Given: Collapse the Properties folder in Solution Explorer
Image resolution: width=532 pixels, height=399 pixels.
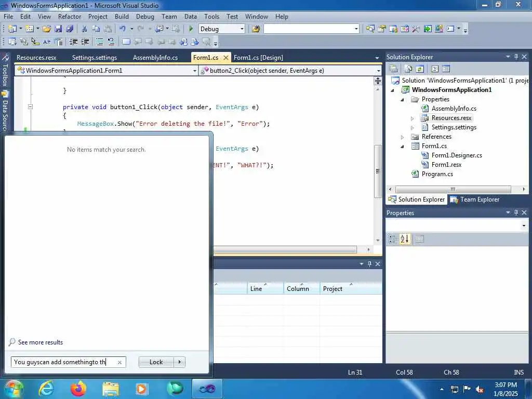Looking at the screenshot, I should coord(403,100).
